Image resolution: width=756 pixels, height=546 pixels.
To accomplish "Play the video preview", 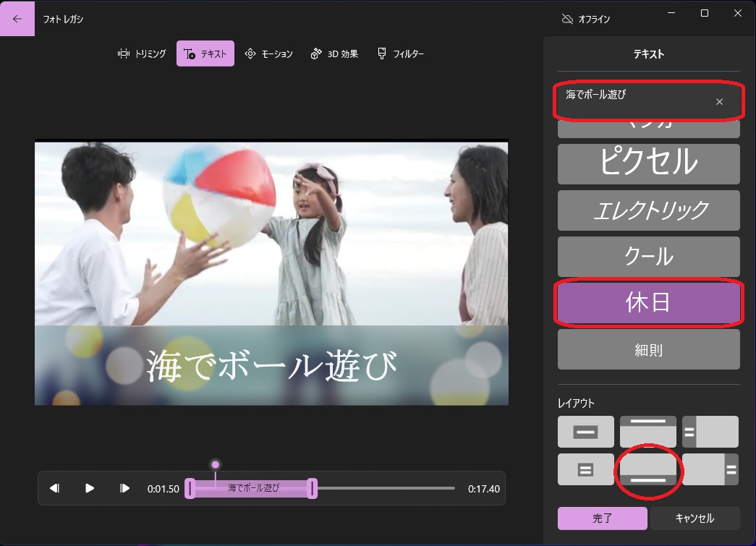I will coord(89,488).
